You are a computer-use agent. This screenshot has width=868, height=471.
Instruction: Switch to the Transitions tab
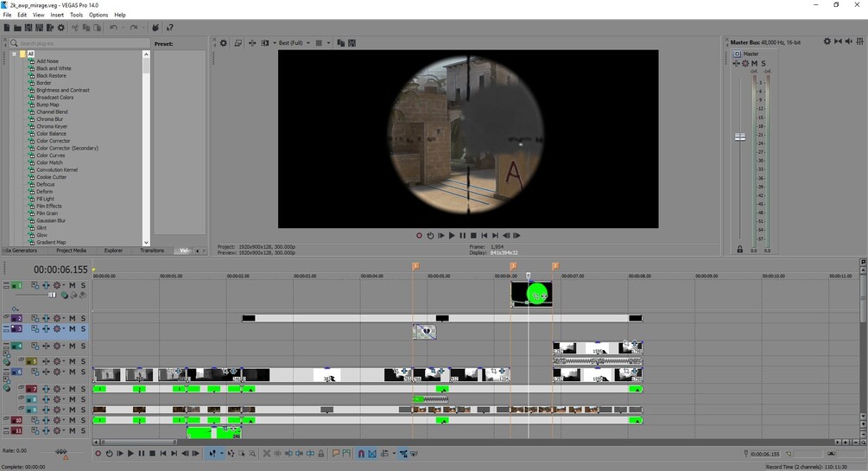pos(152,251)
